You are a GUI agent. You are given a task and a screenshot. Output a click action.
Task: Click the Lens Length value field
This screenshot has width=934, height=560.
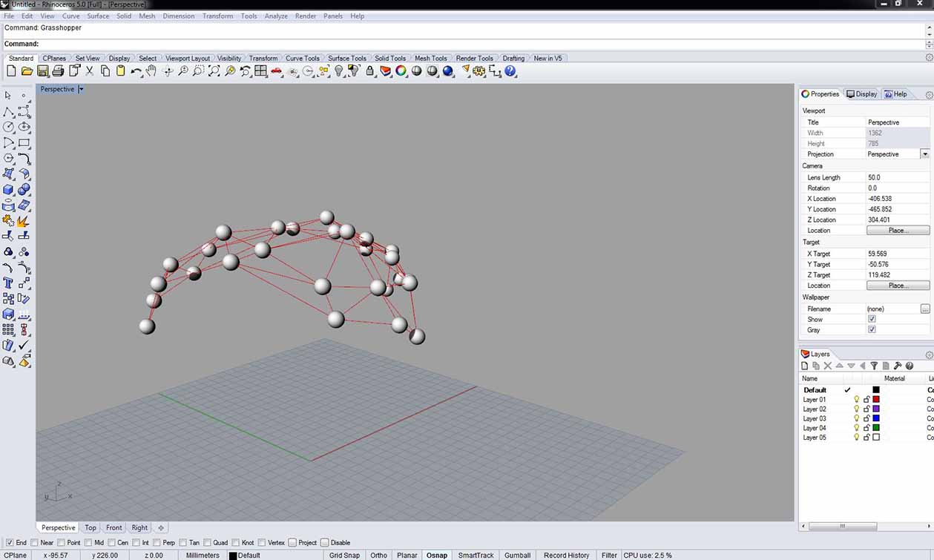(x=898, y=177)
